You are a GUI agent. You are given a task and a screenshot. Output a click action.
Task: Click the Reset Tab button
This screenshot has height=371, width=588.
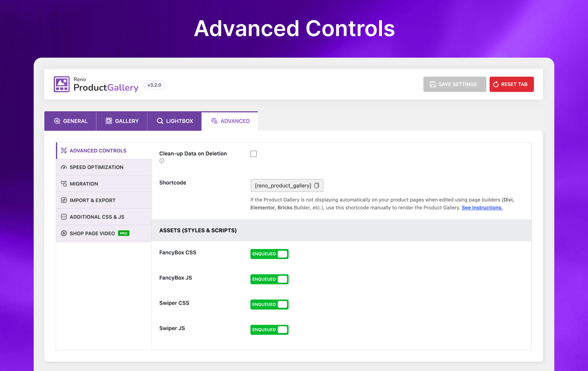click(x=512, y=84)
